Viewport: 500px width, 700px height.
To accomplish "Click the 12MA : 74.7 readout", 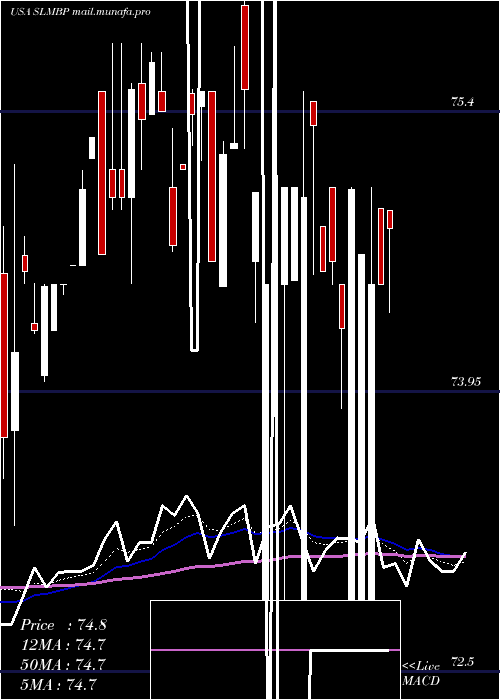I will [x=63, y=645].
